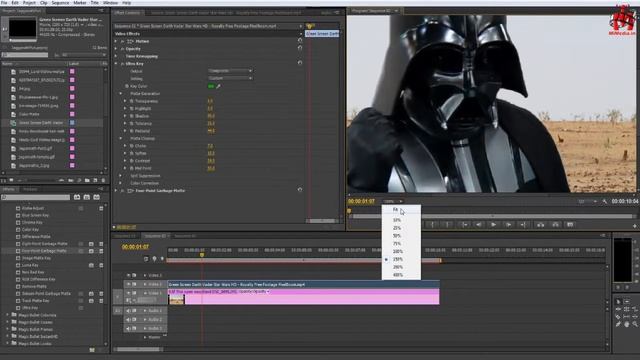Expand the Spill Suppression group
Image resolution: width=640 pixels, height=360 pixels.
point(121,176)
